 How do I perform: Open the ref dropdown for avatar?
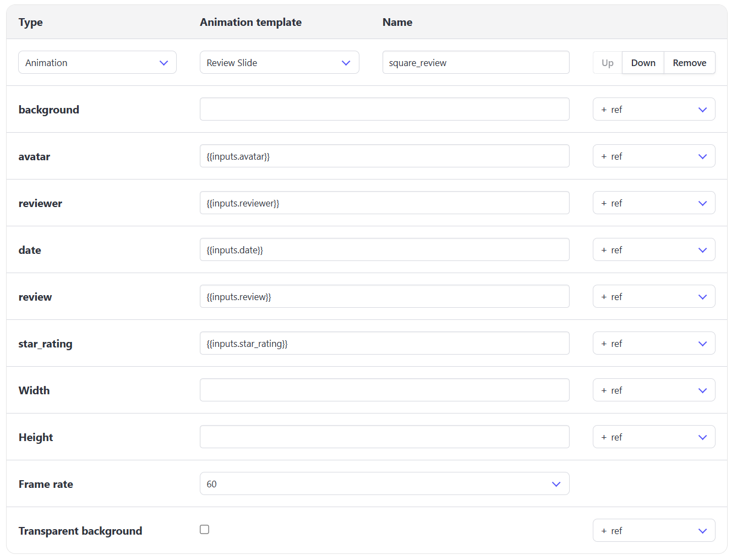654,156
